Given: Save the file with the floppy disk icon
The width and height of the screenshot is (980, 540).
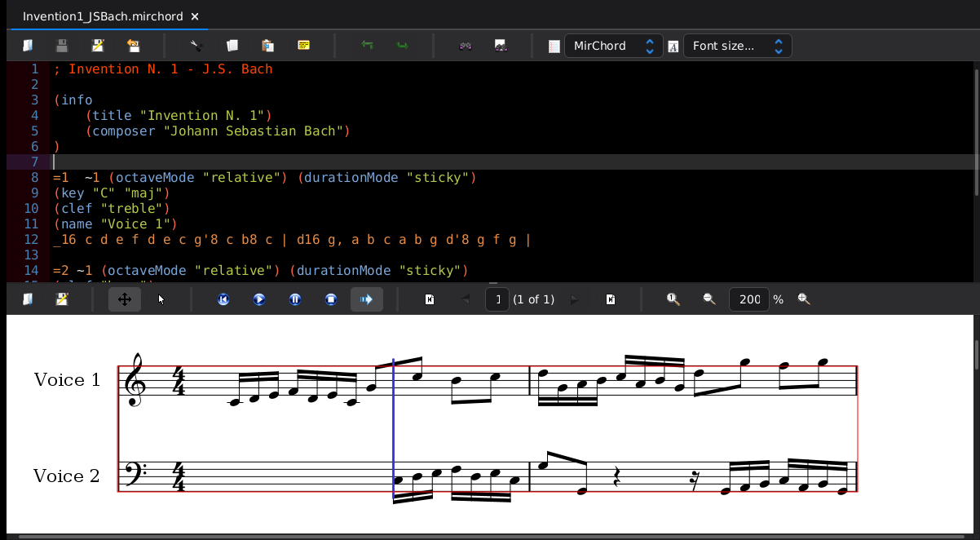Looking at the screenshot, I should [x=62, y=46].
